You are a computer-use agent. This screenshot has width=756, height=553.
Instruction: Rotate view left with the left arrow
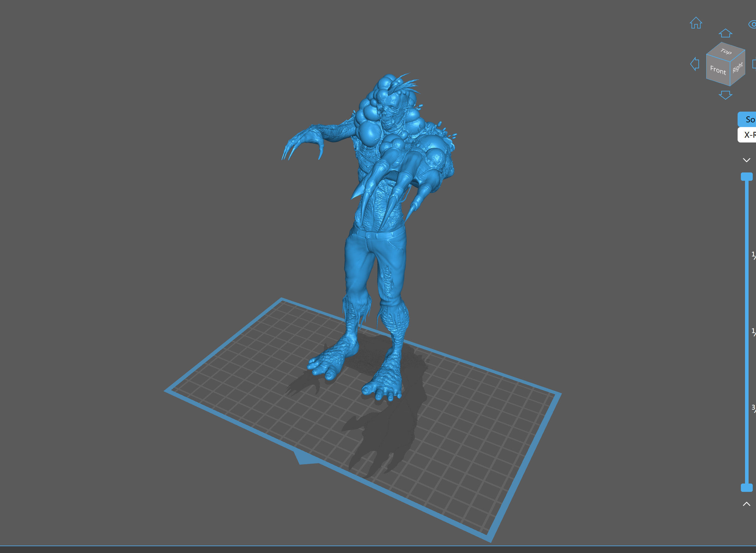click(695, 64)
